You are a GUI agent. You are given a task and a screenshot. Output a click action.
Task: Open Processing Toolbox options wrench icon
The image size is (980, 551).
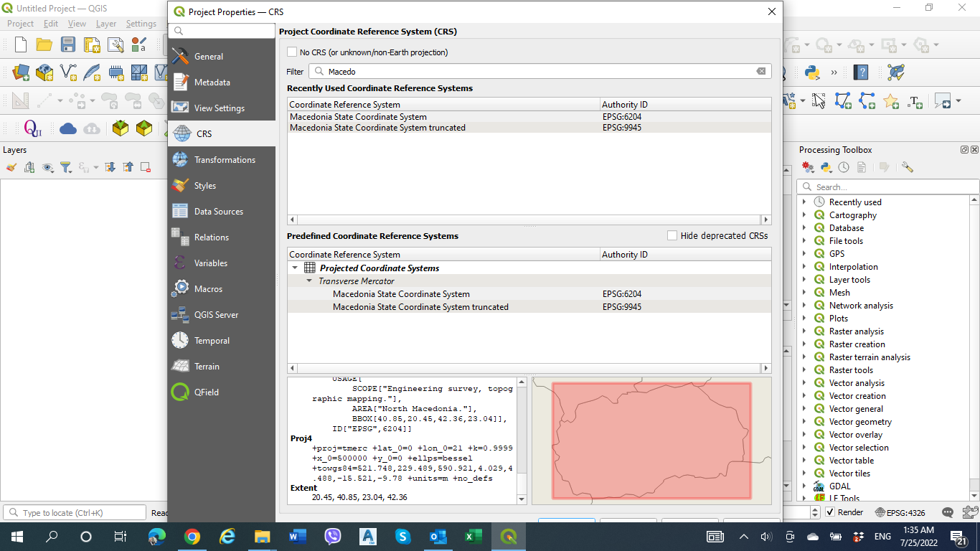click(908, 167)
